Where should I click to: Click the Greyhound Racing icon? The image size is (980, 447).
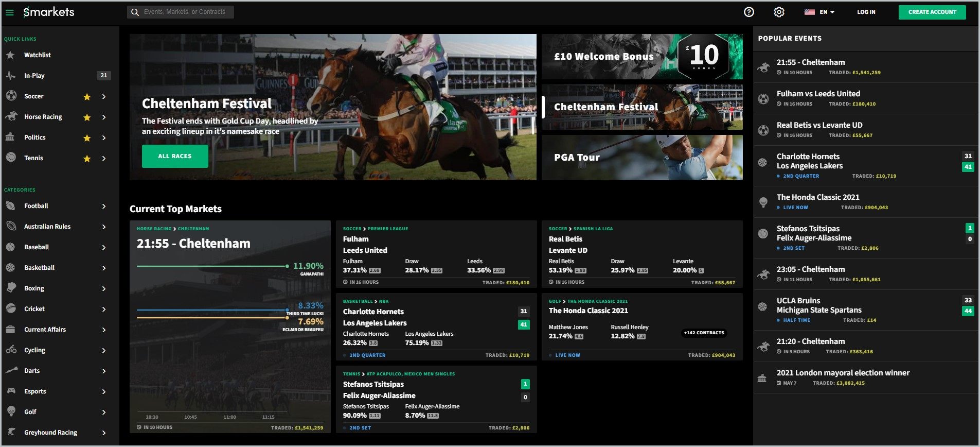click(11, 432)
